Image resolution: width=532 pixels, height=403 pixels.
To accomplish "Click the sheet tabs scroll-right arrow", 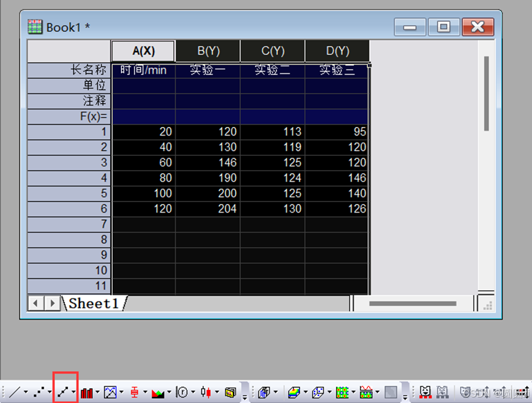I will [x=52, y=303].
